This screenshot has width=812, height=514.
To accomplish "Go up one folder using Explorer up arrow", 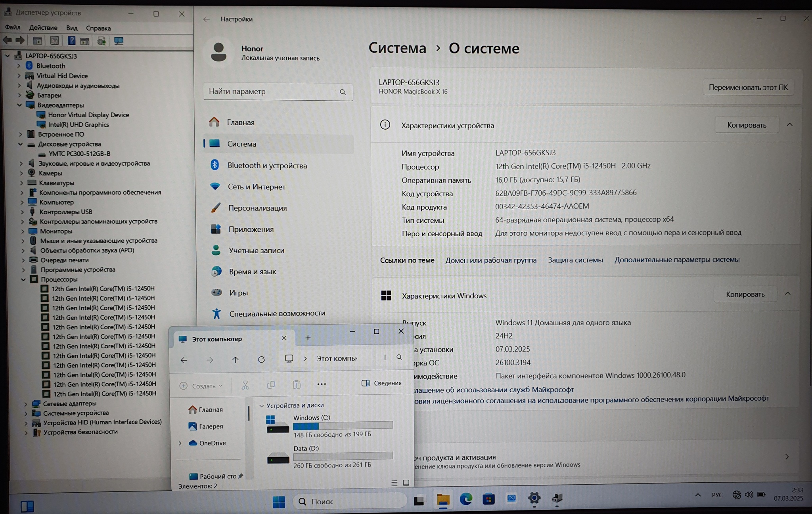I will click(235, 360).
